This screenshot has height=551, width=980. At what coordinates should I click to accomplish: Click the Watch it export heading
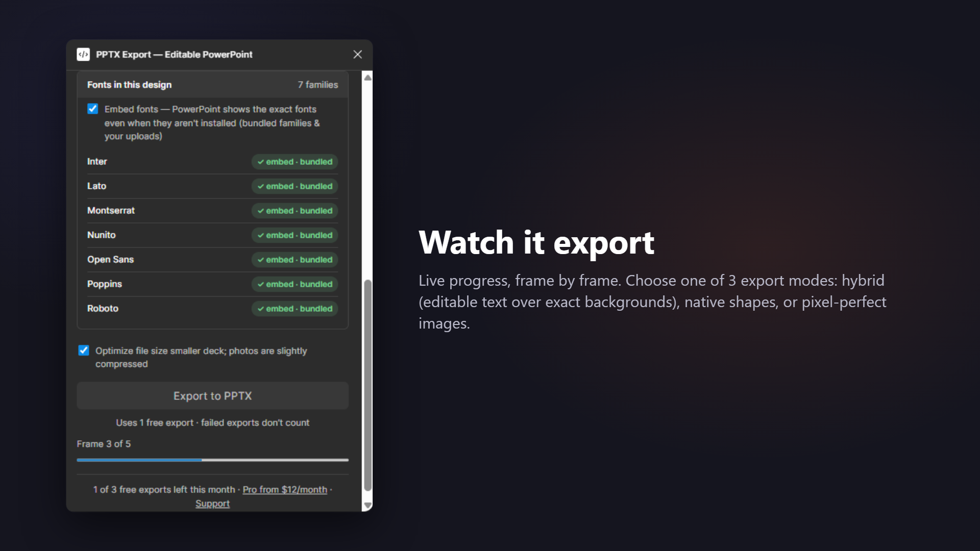coord(536,242)
